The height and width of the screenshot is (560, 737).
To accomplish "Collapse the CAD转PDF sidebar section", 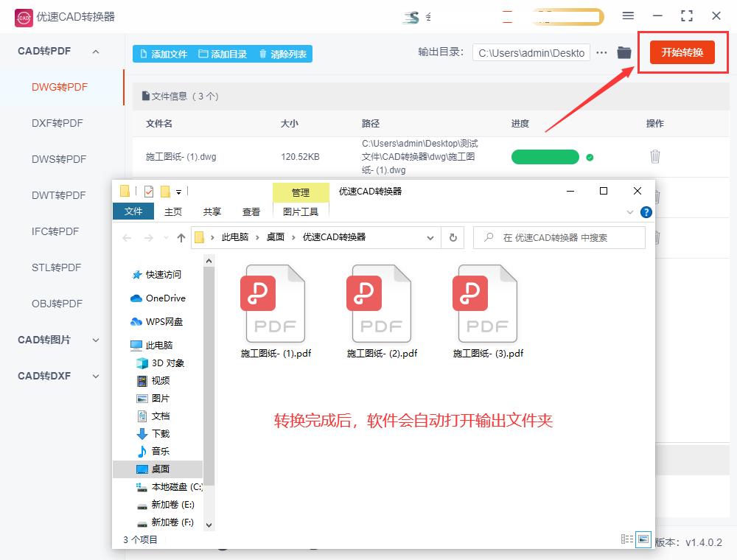I will click(96, 51).
